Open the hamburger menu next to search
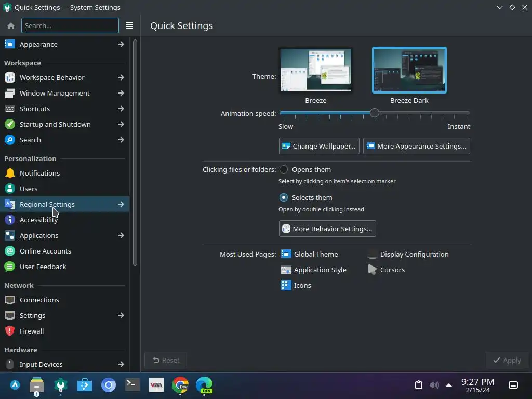The width and height of the screenshot is (532, 399). tap(129, 25)
